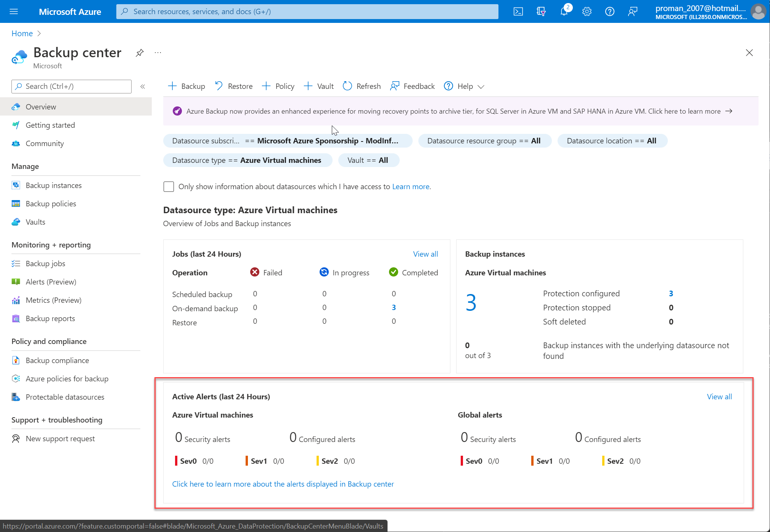Click the Sev0 red severity indicator under Global alerts

pyautogui.click(x=462, y=461)
